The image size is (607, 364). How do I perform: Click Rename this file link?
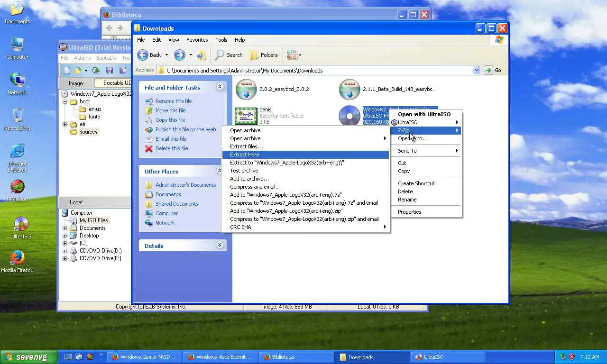click(174, 101)
